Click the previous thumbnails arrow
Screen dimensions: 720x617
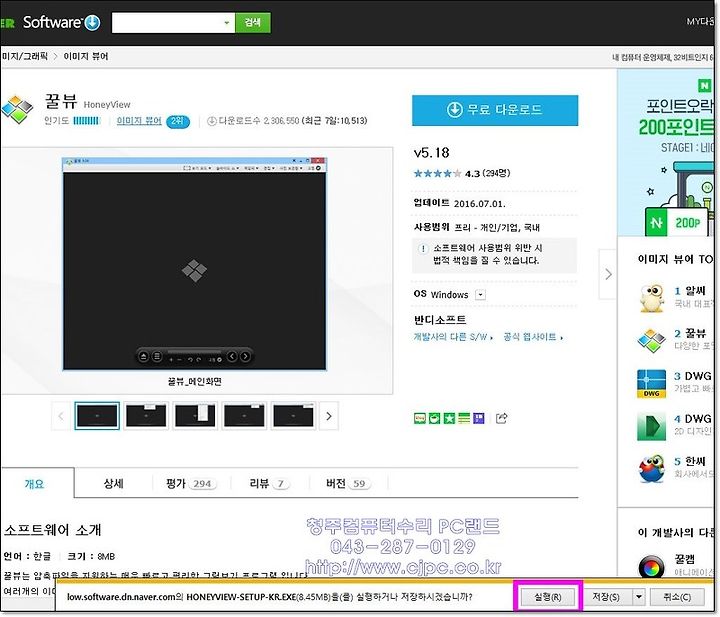(x=61, y=416)
